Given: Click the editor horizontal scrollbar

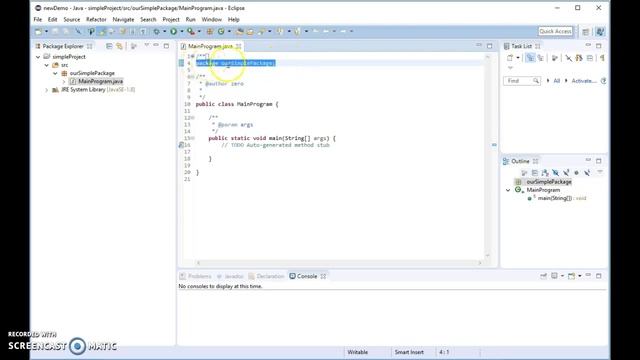Looking at the screenshot, I should [339, 263].
